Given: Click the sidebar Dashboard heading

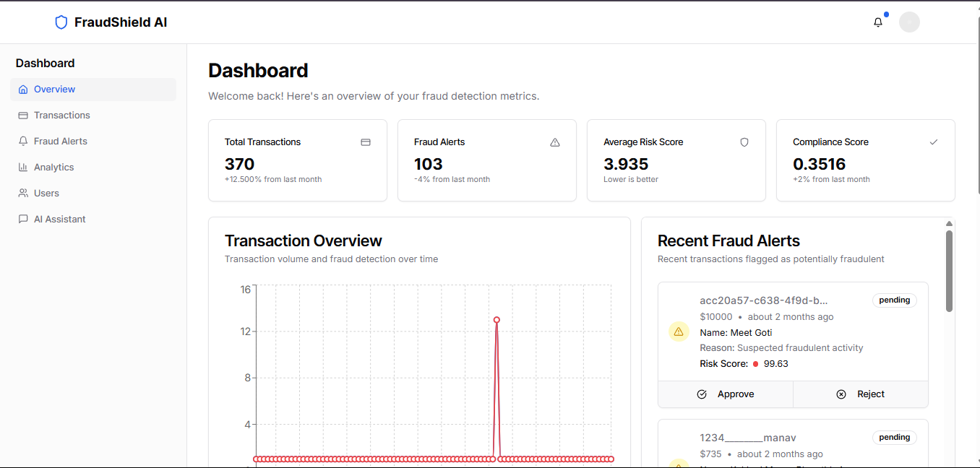Looking at the screenshot, I should tap(46, 64).
